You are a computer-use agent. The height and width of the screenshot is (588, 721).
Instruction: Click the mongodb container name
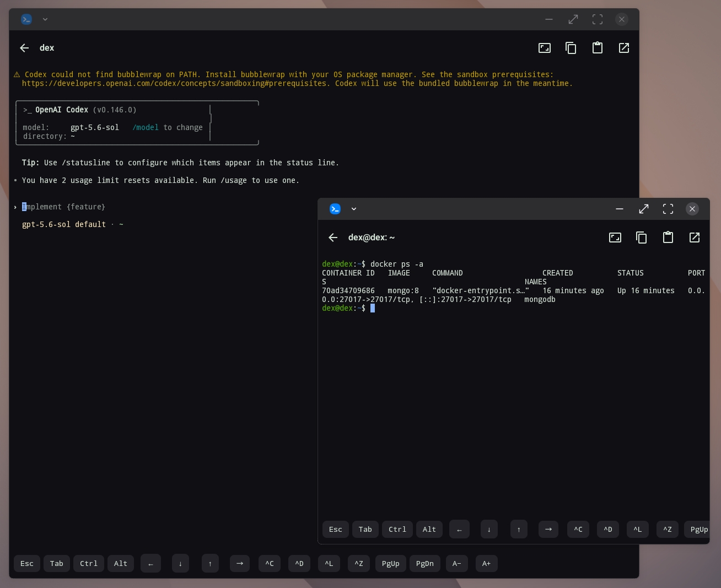pos(540,299)
